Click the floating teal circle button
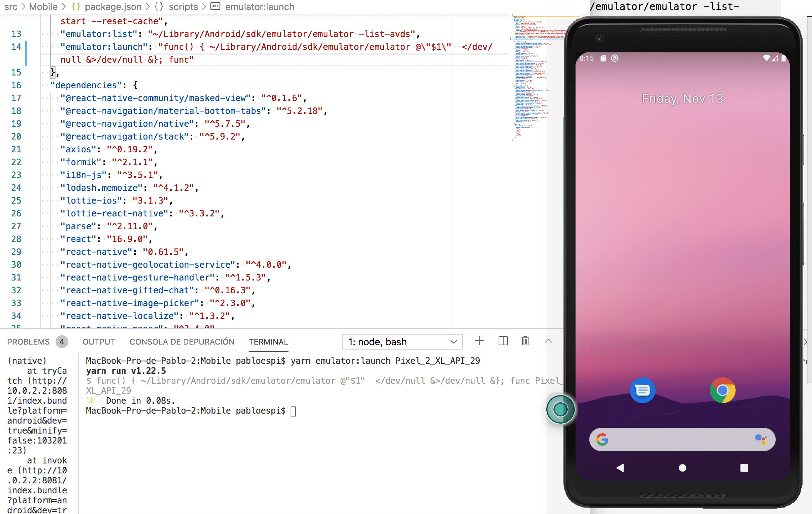 pyautogui.click(x=560, y=409)
